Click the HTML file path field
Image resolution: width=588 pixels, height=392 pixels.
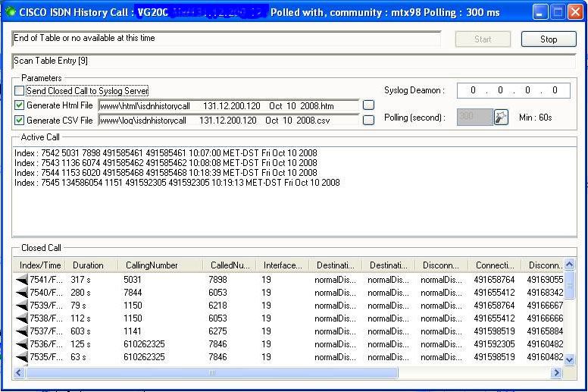pyautogui.click(x=229, y=106)
